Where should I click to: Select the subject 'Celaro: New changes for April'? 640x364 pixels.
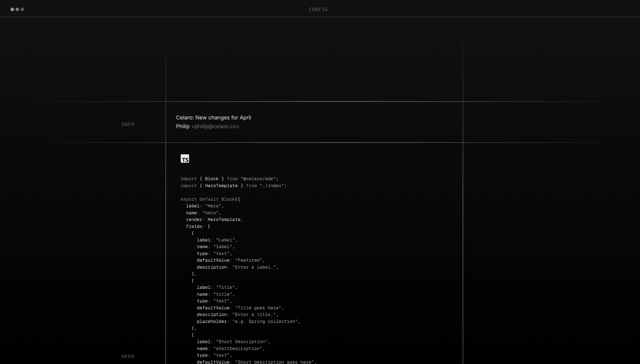[x=214, y=118]
